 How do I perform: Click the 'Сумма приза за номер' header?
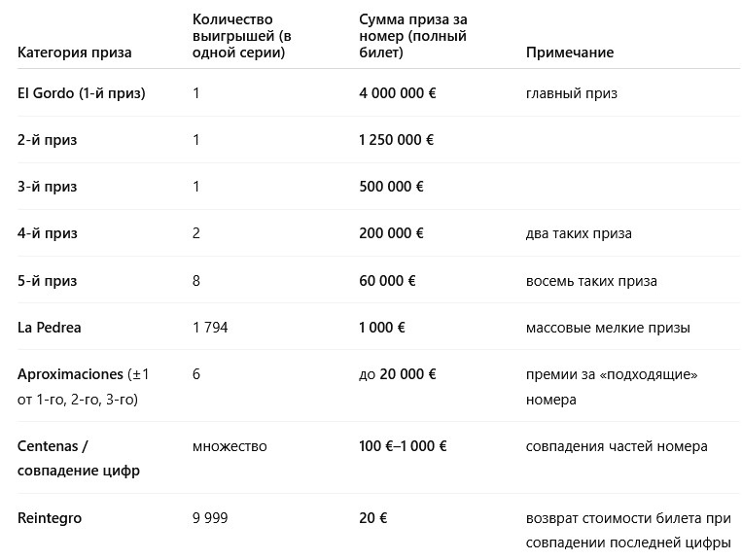tap(412, 36)
